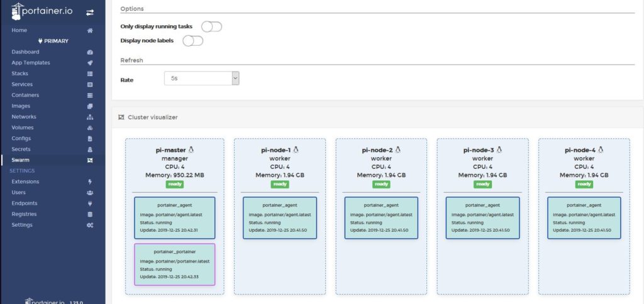Click the pi-master node name
The height and width of the screenshot is (304, 644).
coord(170,150)
